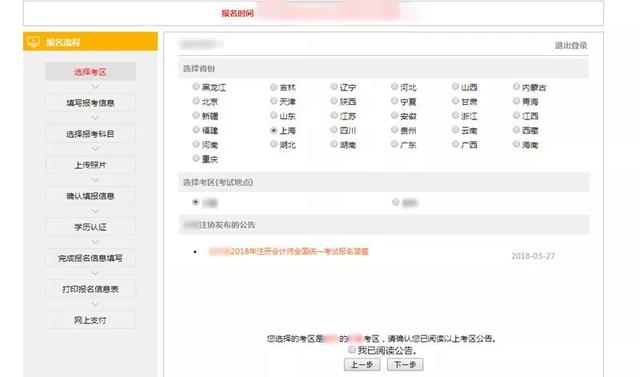
Task: Choose the 广东 province radio button
Action: point(394,144)
